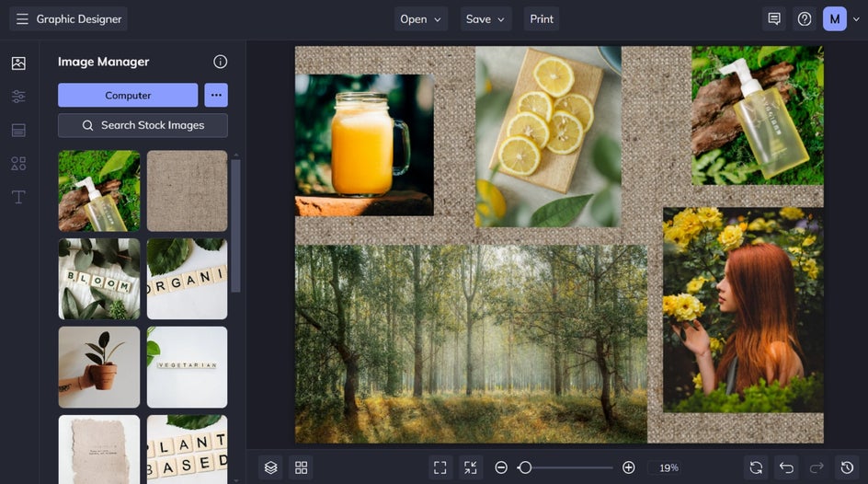This screenshot has height=484, width=868.
Task: Select the forest image on canvas
Action: tap(471, 344)
